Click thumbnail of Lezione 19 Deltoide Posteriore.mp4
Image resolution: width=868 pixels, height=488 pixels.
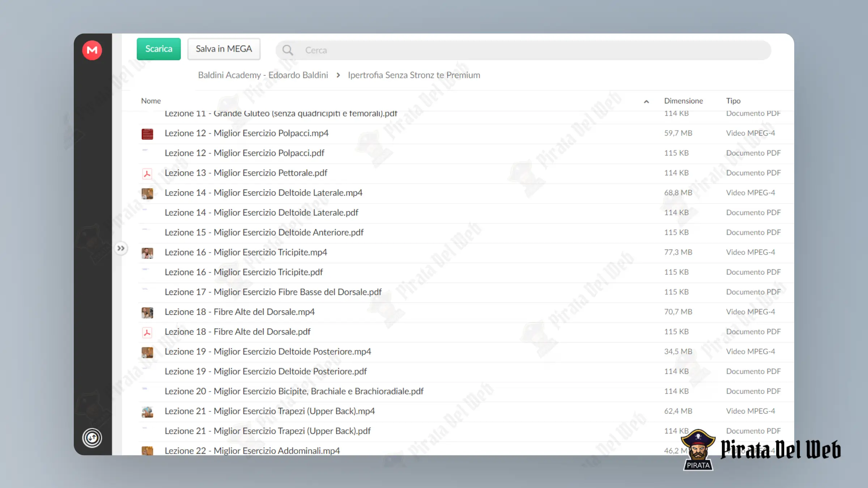click(147, 352)
